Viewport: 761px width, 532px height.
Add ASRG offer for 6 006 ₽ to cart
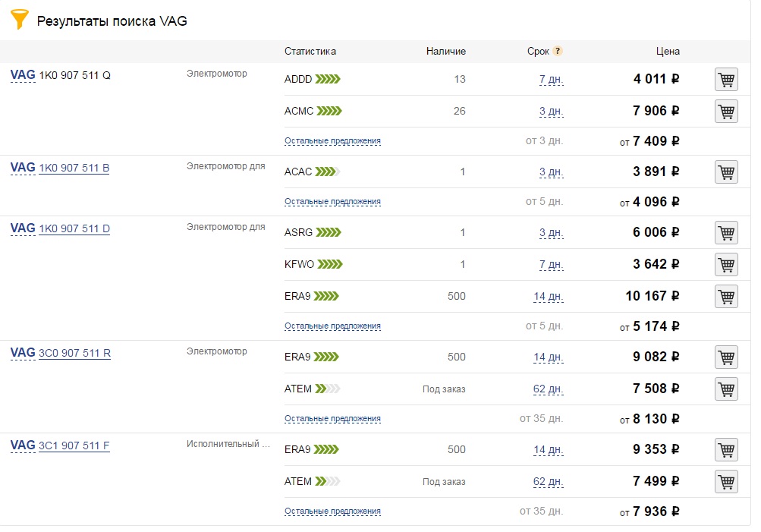726,232
